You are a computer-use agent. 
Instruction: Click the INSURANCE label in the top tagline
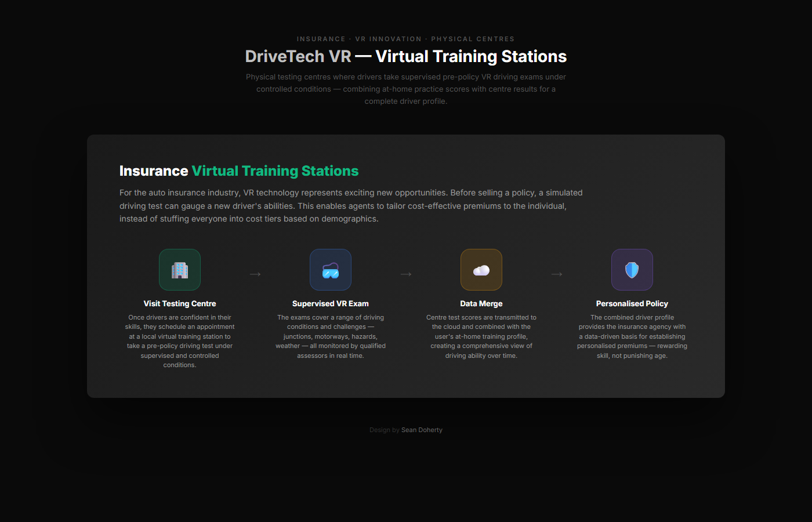(x=321, y=39)
